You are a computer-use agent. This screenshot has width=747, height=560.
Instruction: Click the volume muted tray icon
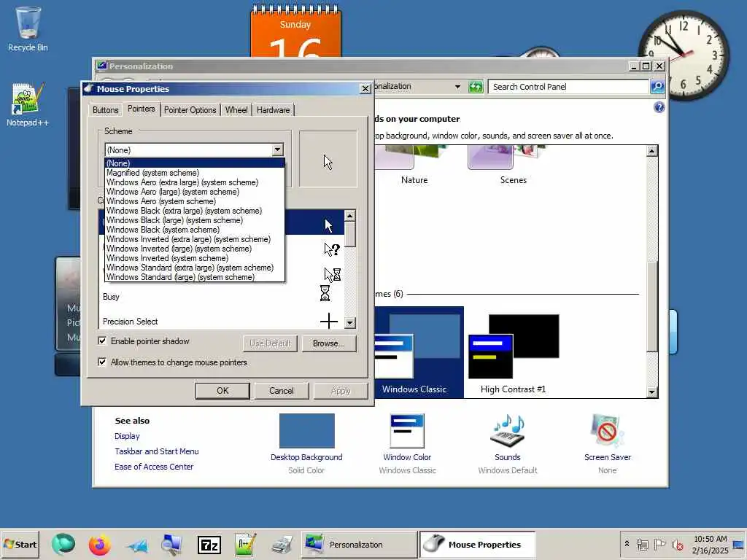677,544
